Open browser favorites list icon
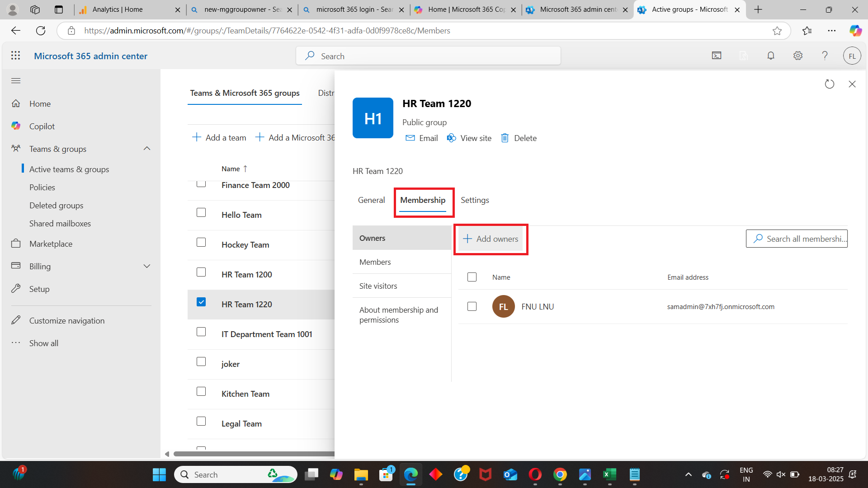Image resolution: width=868 pixels, height=488 pixels. pos(807,31)
